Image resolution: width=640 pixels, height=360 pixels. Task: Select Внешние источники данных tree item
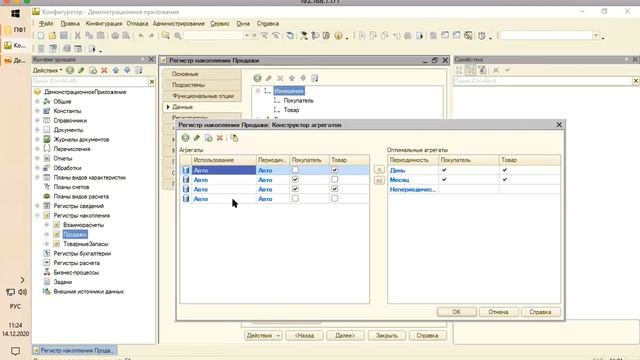click(89, 291)
